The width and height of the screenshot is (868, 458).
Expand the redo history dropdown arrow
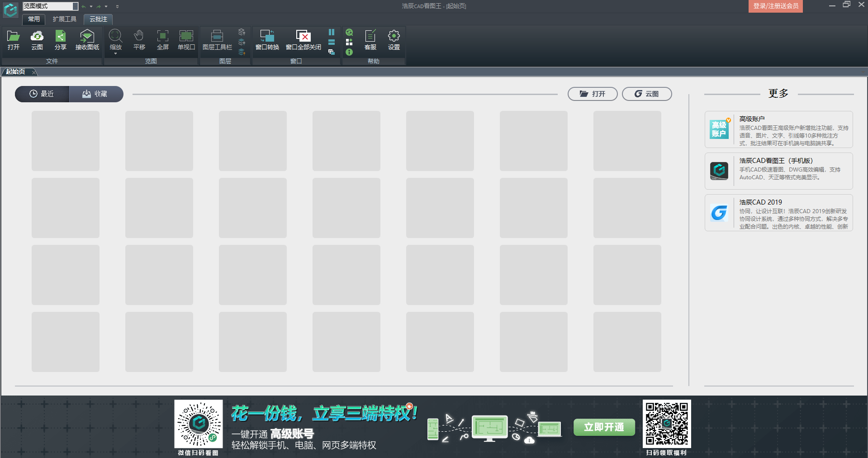click(x=106, y=6)
